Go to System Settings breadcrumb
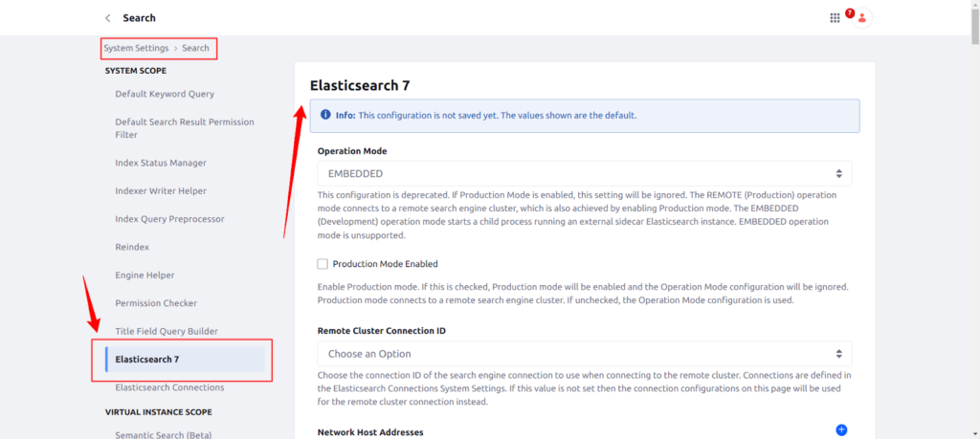The image size is (980, 439). [136, 48]
